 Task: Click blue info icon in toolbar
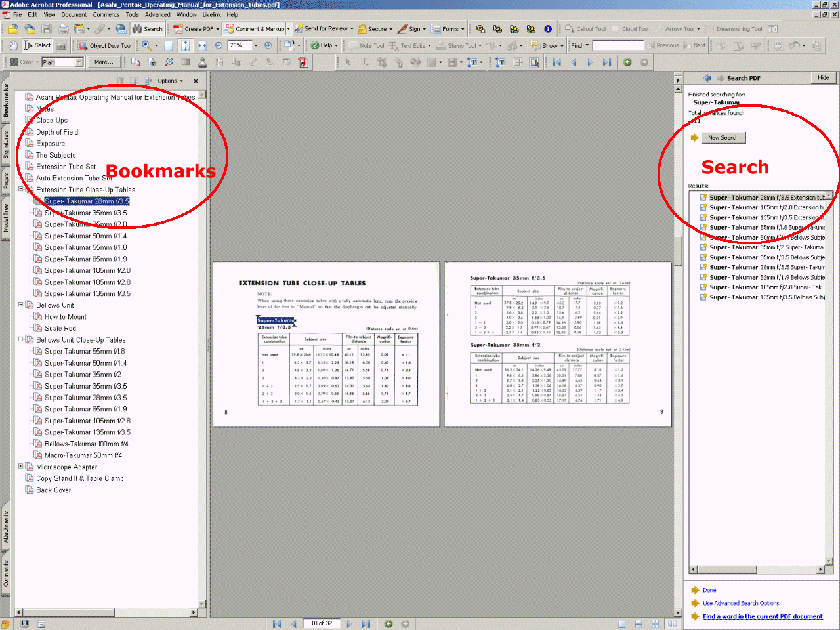pyautogui.click(x=548, y=29)
